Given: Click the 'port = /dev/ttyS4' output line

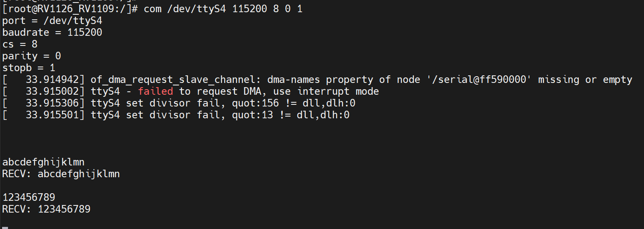Looking at the screenshot, I should 52,21.
